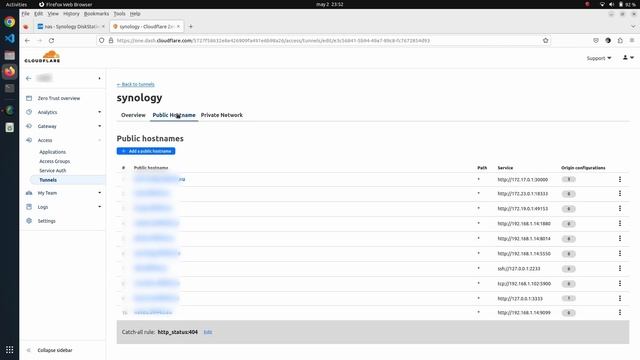
Task: Open the Terminal icon in the dock
Action: (9, 88)
